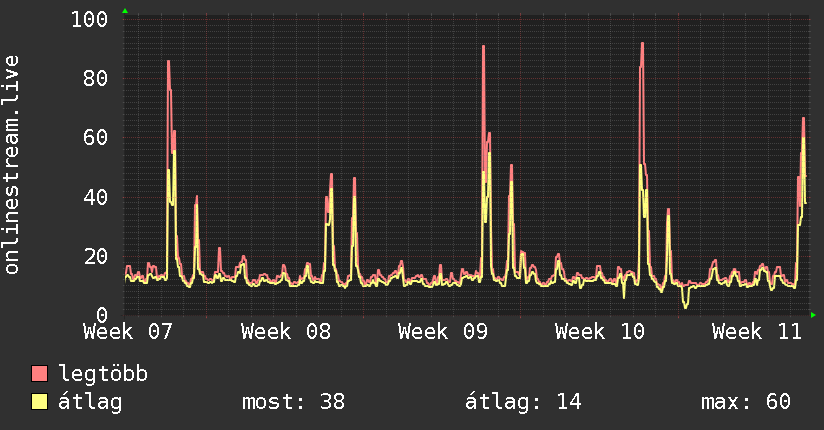
Task: Click the 80 y-axis label
Action: [x=96, y=78]
